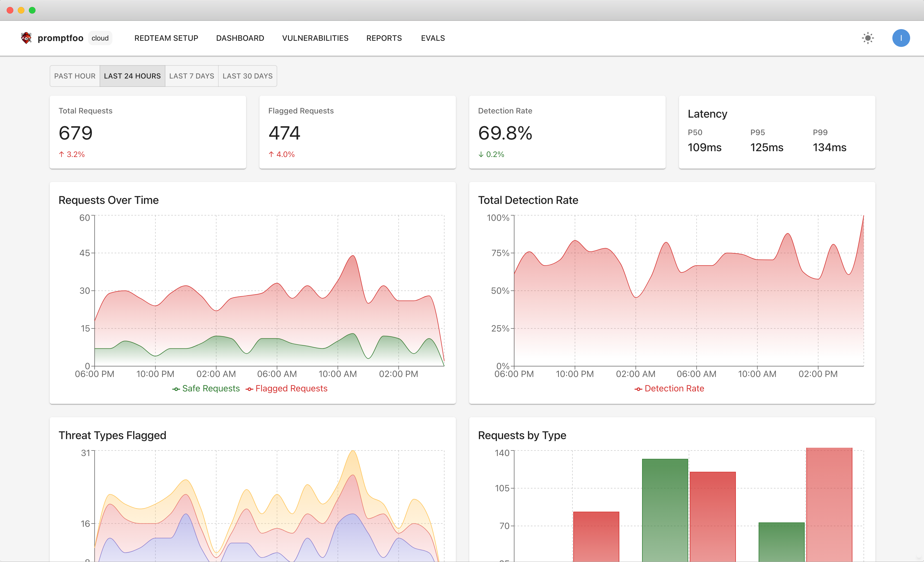Viewport: 924px width, 562px height.
Task: Click the green fullscreen window button
Action: tap(32, 10)
